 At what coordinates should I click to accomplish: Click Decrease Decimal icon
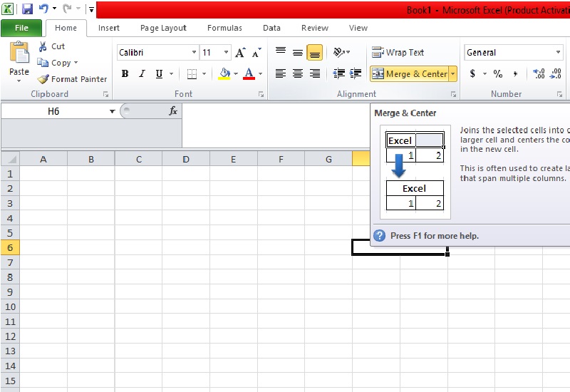click(556, 74)
